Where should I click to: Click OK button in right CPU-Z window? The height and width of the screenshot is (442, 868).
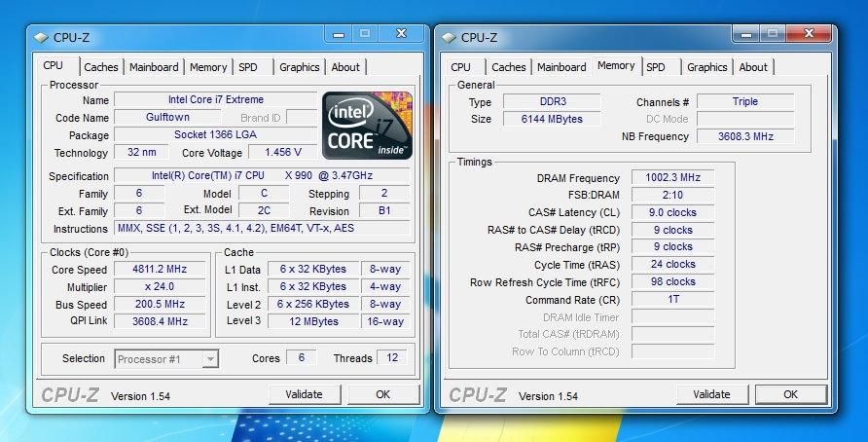[x=790, y=394]
